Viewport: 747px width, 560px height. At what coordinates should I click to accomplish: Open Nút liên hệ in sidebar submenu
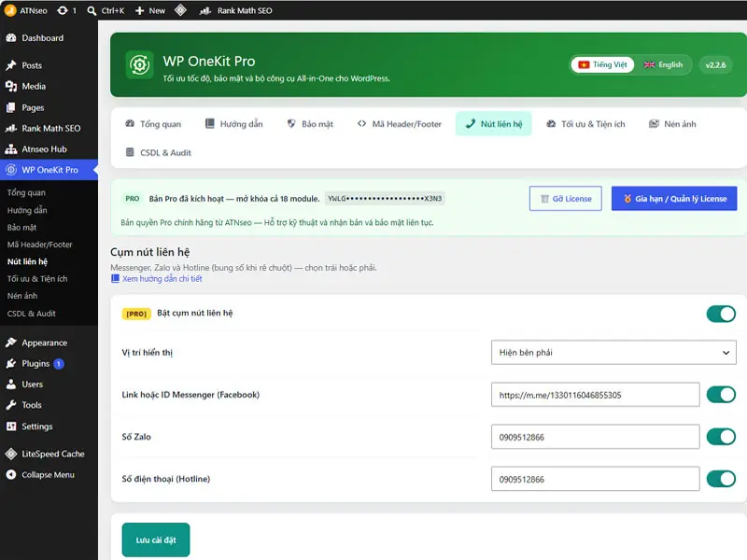(x=28, y=261)
